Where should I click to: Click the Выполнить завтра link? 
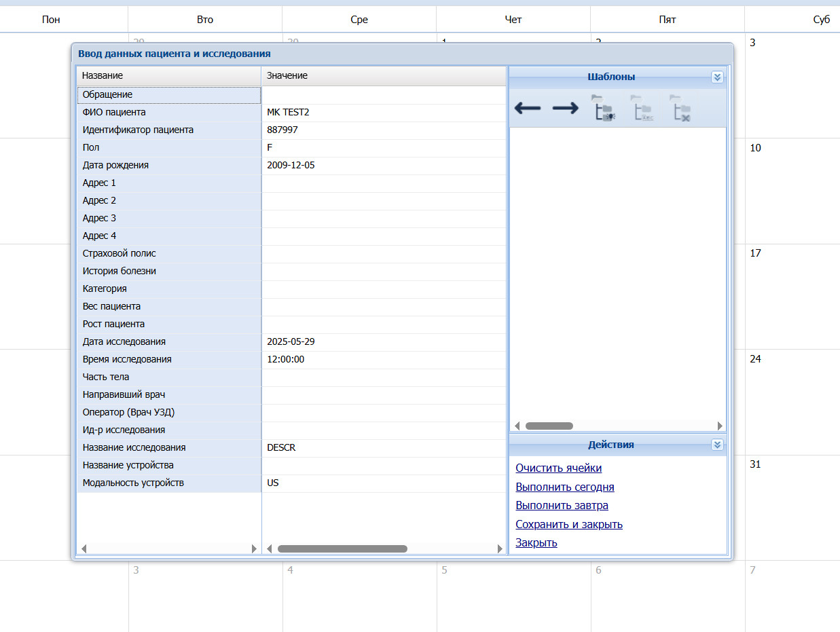pos(562,506)
